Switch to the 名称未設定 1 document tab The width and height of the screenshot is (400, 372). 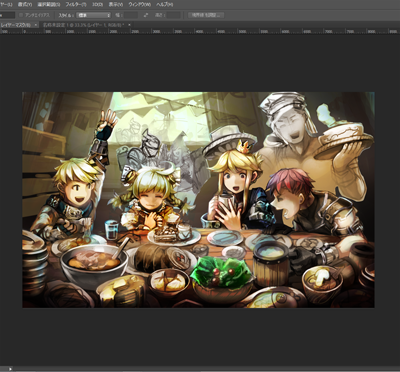(x=82, y=25)
